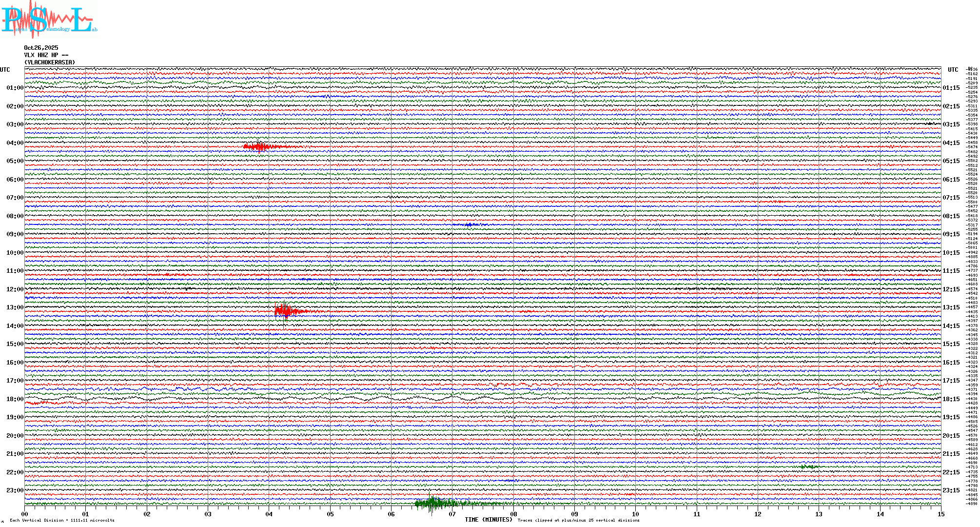980x527 pixels.
Task: Click the TIME (MINUTES) axis title
Action: click(489, 520)
